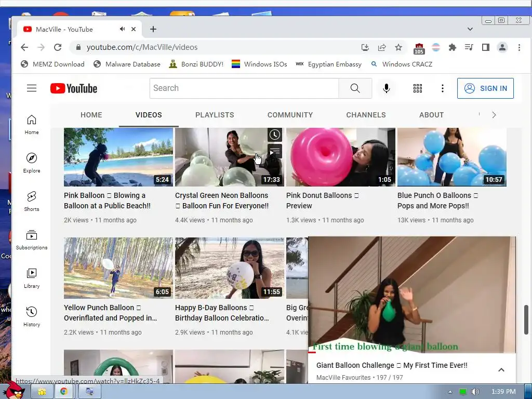532x399 pixels.
Task: Select VIDEOS channel tab
Action: point(149,115)
